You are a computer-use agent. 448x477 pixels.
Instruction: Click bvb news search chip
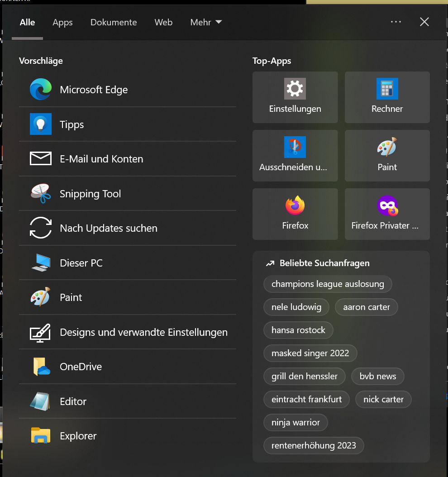point(378,377)
